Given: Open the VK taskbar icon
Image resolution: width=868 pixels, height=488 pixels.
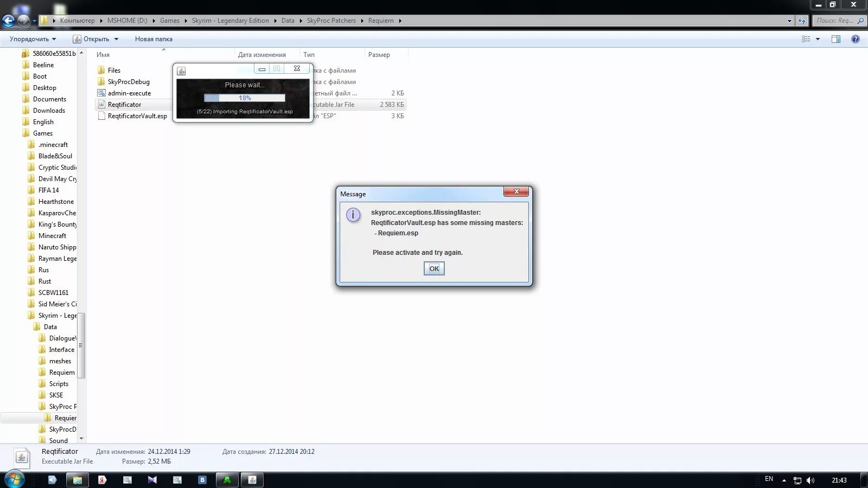Looking at the screenshot, I should tap(202, 480).
